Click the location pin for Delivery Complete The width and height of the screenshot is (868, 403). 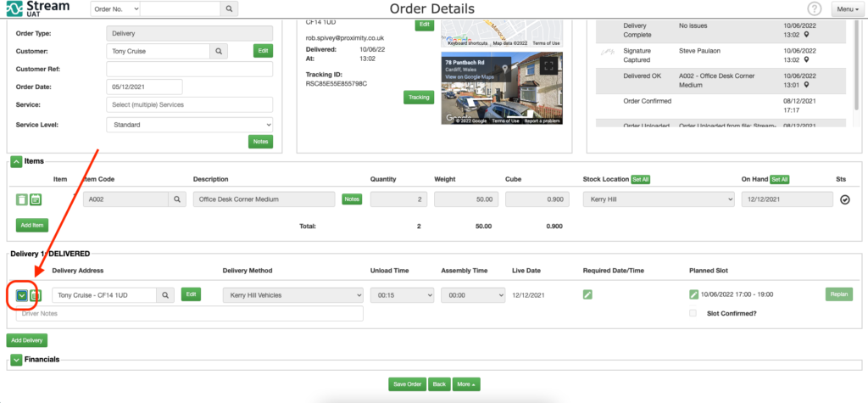[807, 35]
